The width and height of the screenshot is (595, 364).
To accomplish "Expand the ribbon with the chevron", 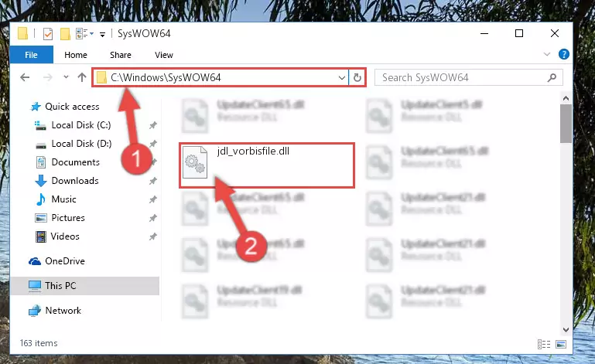I will pos(547,54).
